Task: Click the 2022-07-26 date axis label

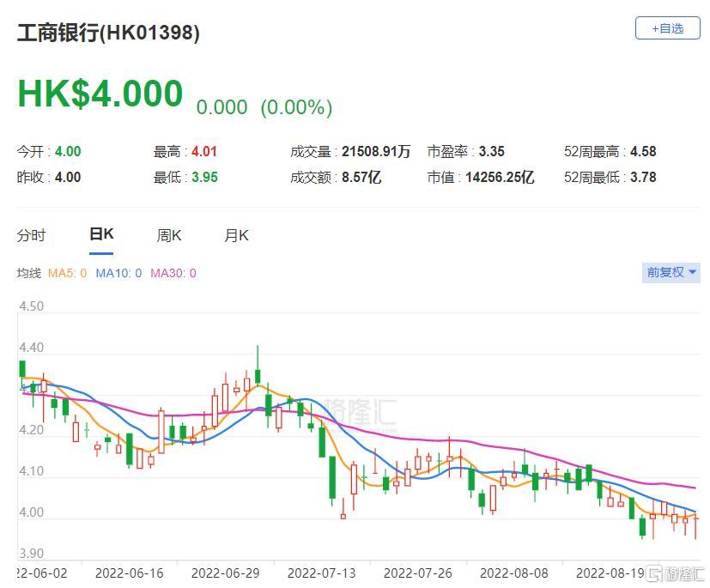Action: [x=417, y=573]
